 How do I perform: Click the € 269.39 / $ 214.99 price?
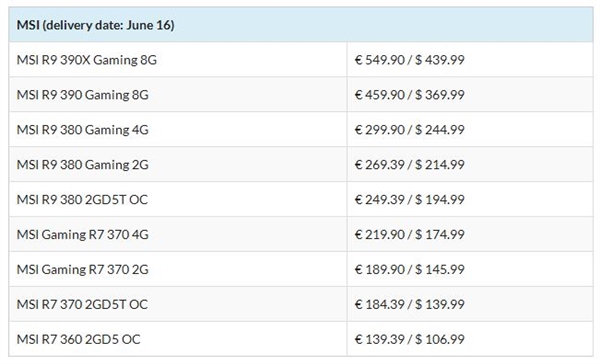pos(409,165)
